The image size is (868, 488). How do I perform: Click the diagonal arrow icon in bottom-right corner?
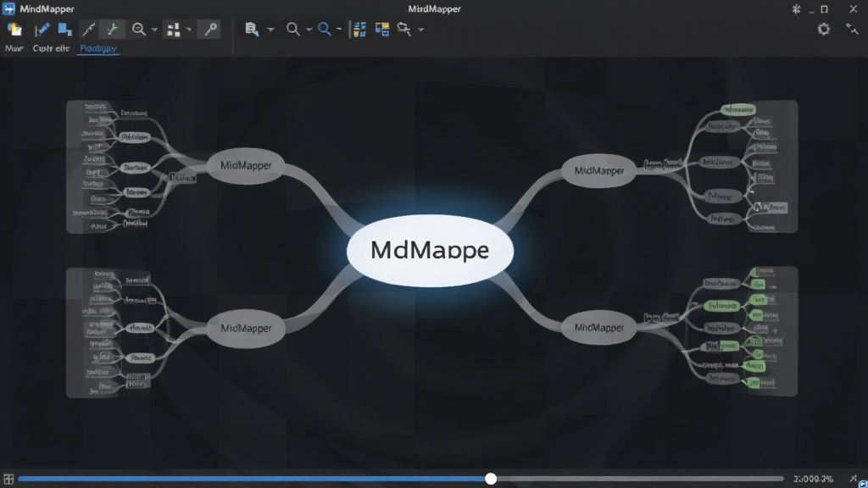853,478
